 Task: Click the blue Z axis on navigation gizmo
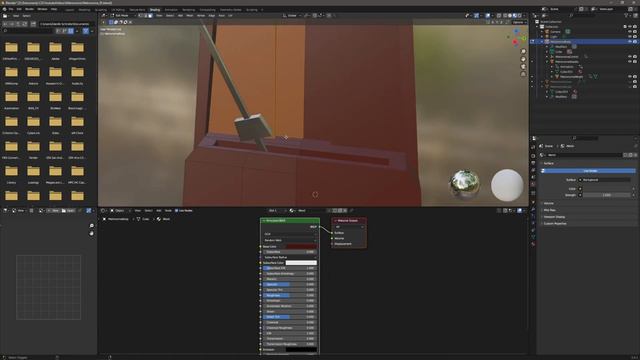pos(516,31)
